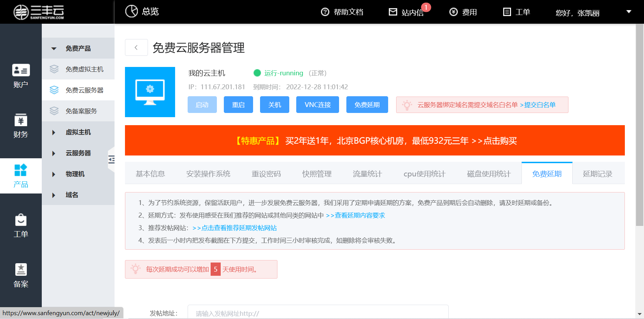Click the 工单 list icon in header
The width and height of the screenshot is (644, 319).
(507, 12)
